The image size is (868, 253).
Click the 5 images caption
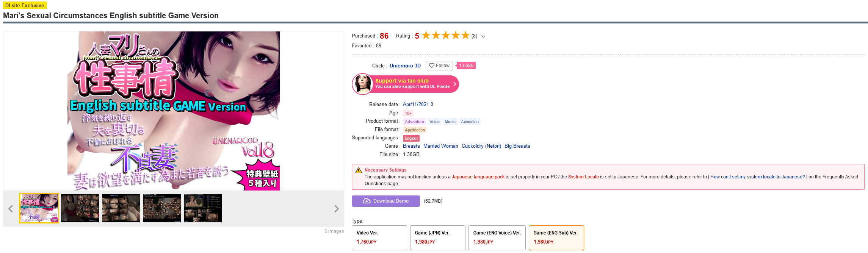pyautogui.click(x=334, y=231)
